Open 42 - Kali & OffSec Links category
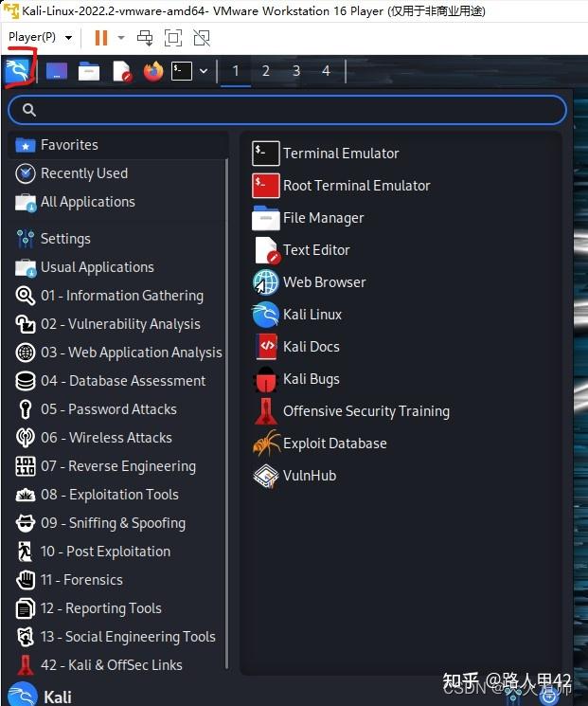Viewport: 588px width, 706px height. tap(117, 665)
